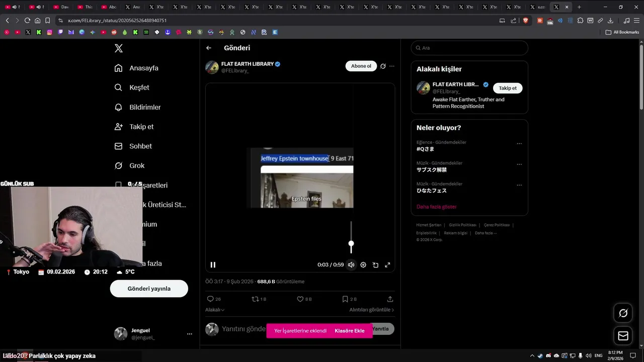The height and width of the screenshot is (362, 644).
Task: Reload the page in the browser
Action: pos(27,21)
